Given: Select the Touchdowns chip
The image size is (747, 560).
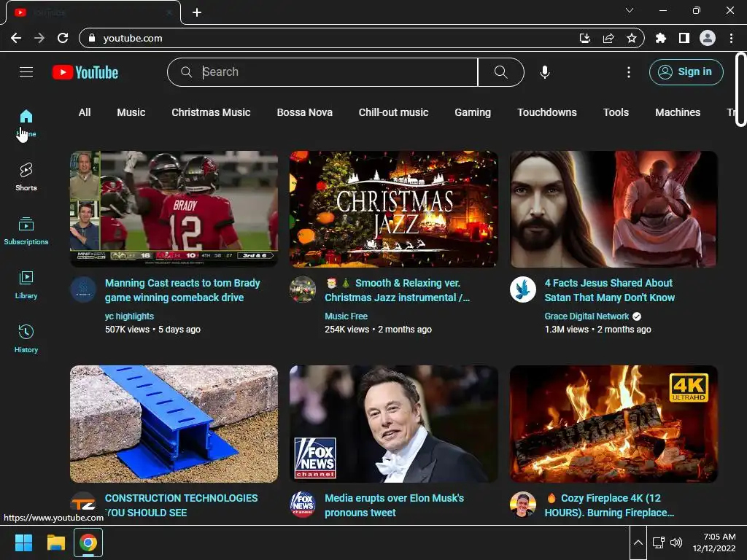Looking at the screenshot, I should pos(547,112).
